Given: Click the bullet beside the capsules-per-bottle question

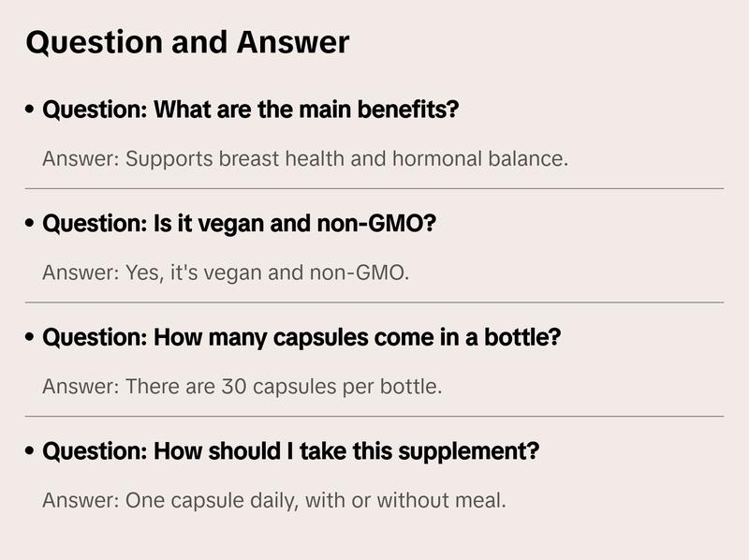Looking at the screenshot, I should tap(31, 337).
